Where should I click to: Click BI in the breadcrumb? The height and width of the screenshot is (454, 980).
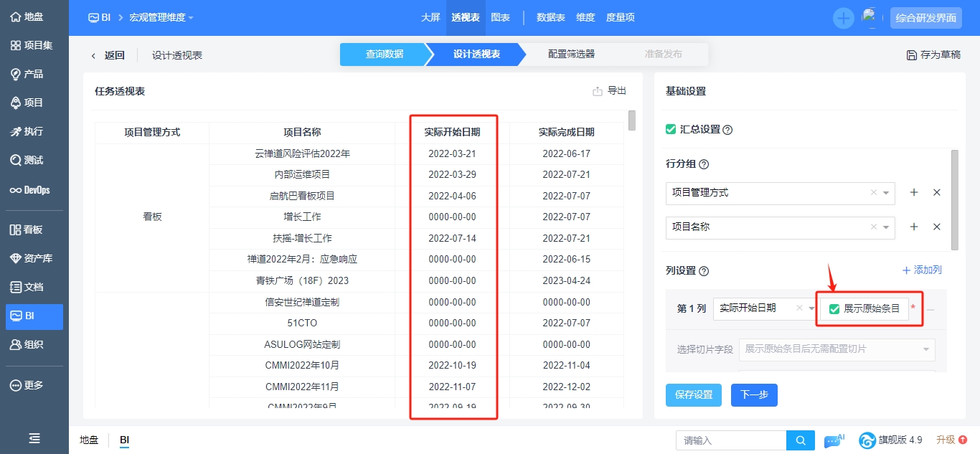point(100,18)
